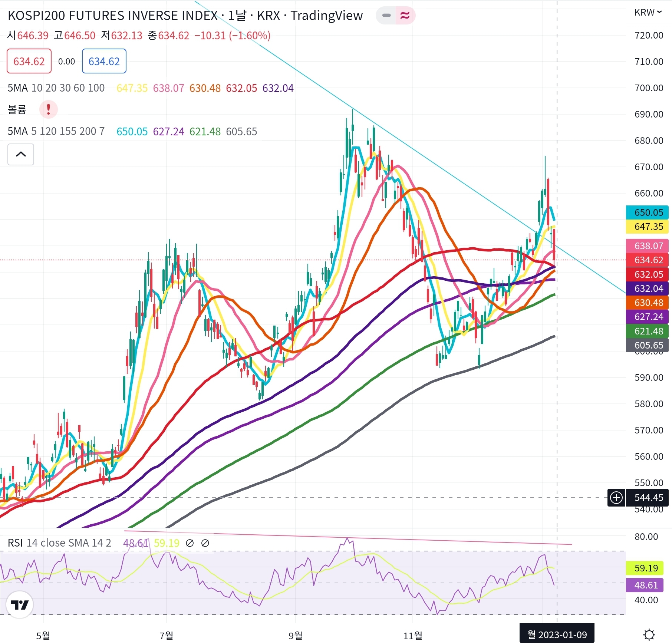This screenshot has height=643, width=672.
Task: Click the 690.00 price scale label
Action: [649, 114]
